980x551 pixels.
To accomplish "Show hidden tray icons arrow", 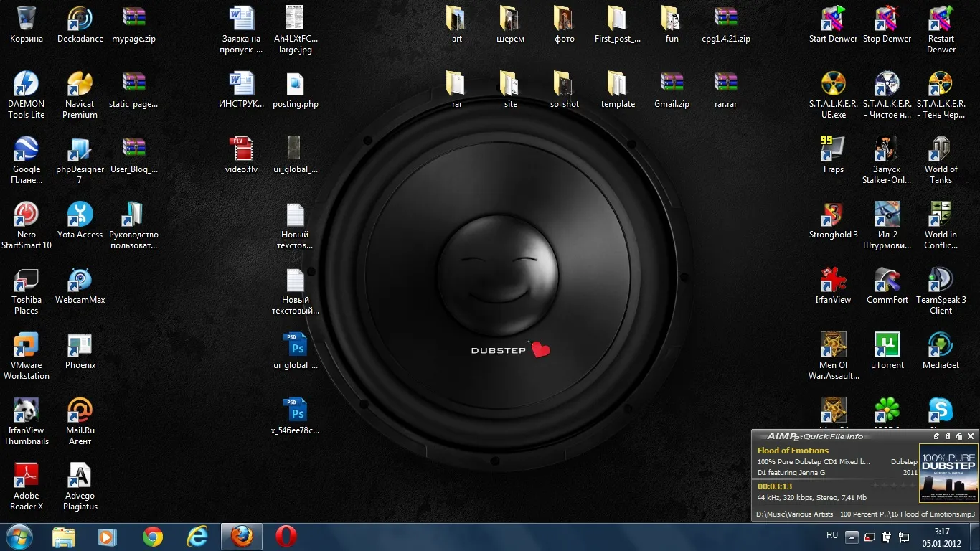I will click(852, 537).
